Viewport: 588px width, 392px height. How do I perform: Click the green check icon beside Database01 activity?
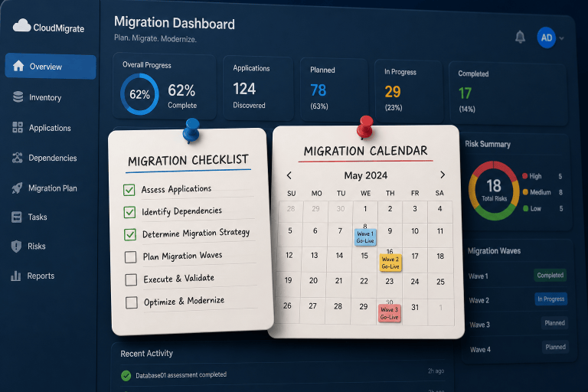pos(126,375)
